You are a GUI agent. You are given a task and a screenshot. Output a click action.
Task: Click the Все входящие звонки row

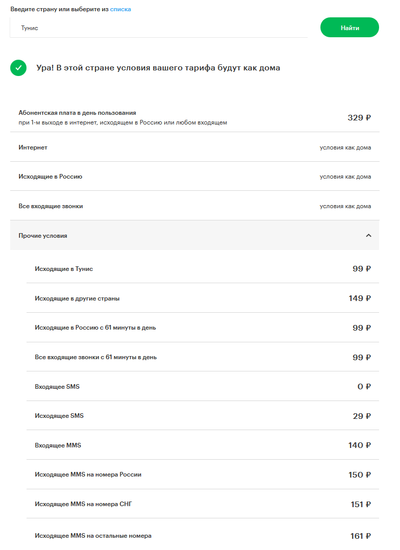click(x=194, y=206)
